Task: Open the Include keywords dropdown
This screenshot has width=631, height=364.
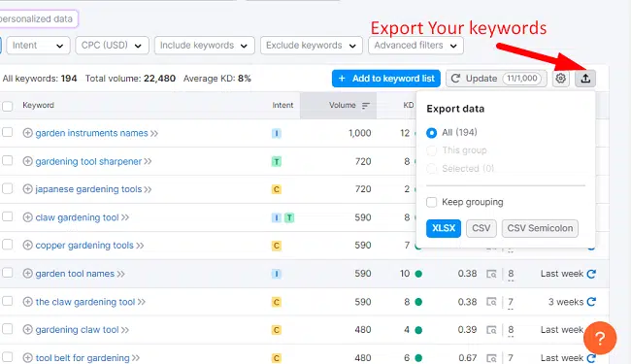Action: click(204, 45)
